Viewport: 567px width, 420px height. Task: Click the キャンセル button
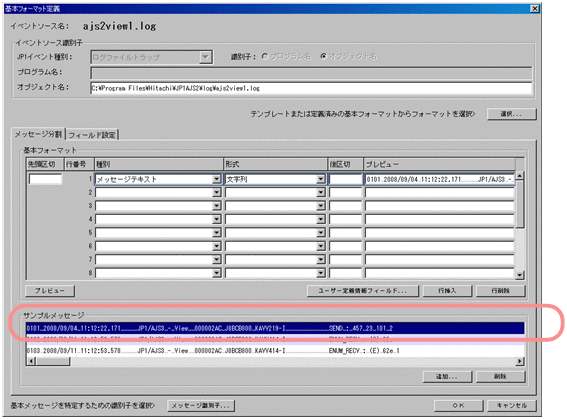coord(512,406)
